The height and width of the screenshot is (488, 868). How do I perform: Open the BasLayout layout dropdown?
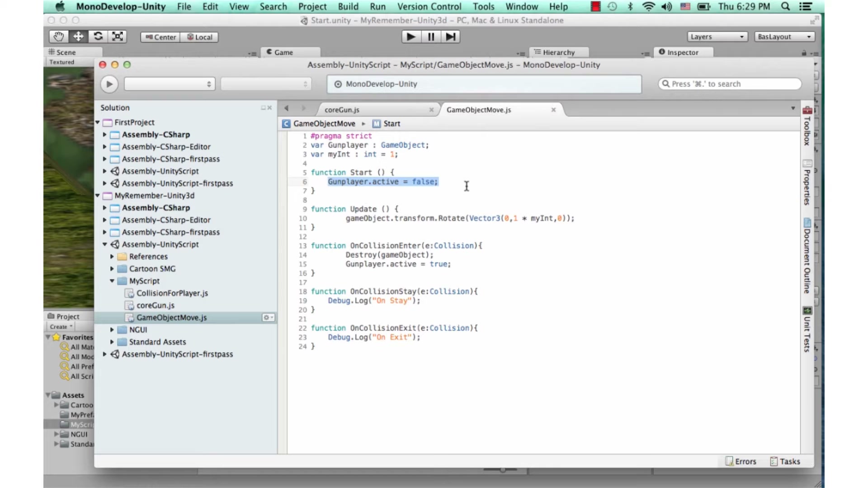[784, 37]
